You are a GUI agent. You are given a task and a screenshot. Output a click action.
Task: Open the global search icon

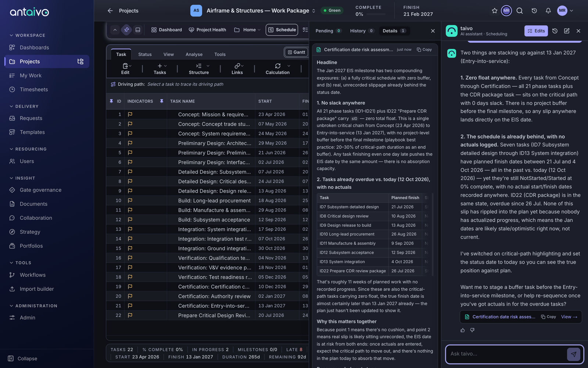tap(520, 11)
